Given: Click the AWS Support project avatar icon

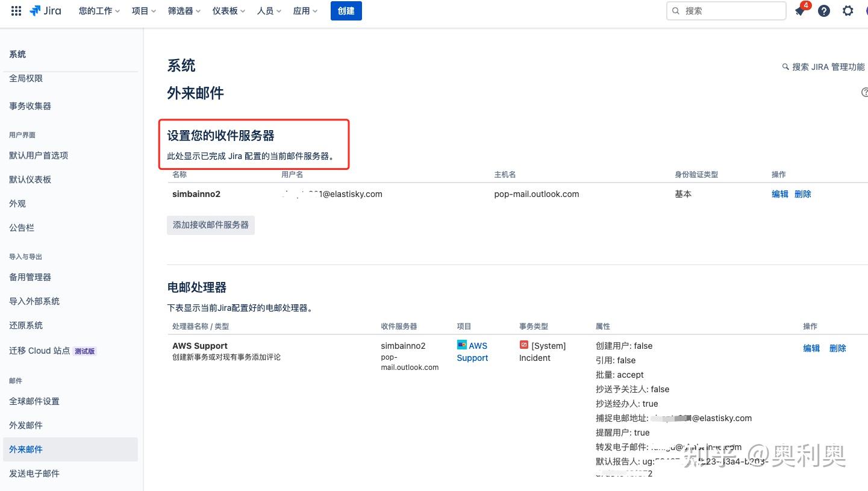Looking at the screenshot, I should tap(462, 345).
